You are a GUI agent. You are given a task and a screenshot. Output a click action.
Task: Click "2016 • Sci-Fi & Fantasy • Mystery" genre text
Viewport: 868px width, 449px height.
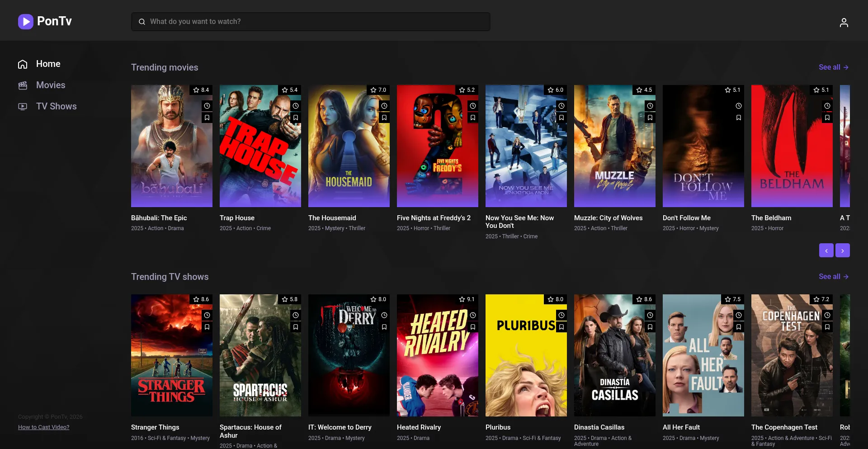tap(170, 438)
